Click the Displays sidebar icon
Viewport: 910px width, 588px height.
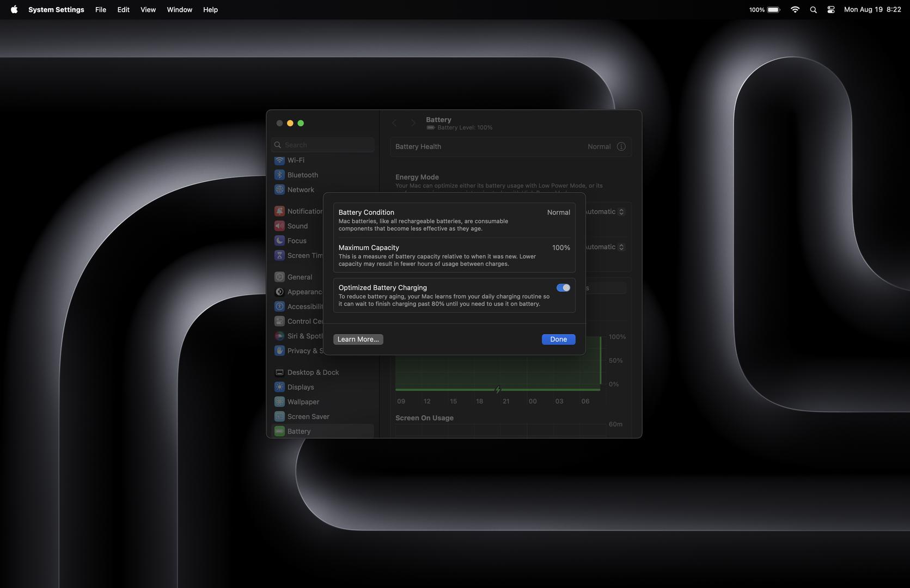tap(279, 387)
